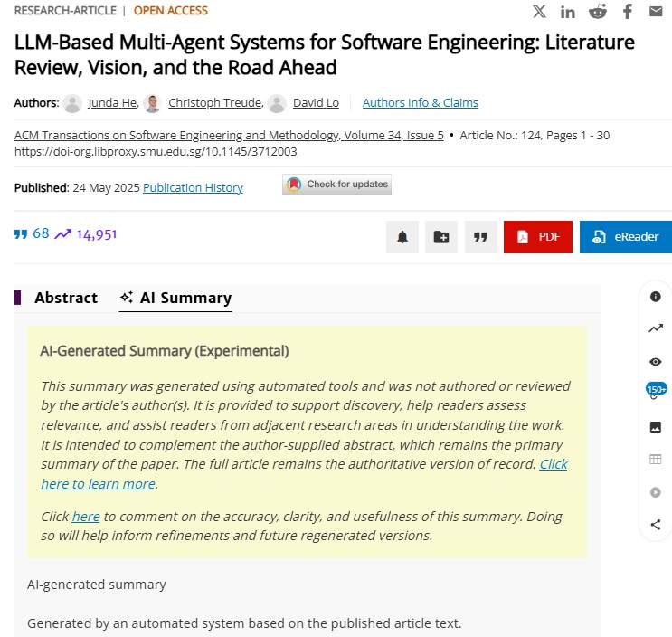Open the article in eReader
This screenshot has height=637, width=672.
point(626,237)
